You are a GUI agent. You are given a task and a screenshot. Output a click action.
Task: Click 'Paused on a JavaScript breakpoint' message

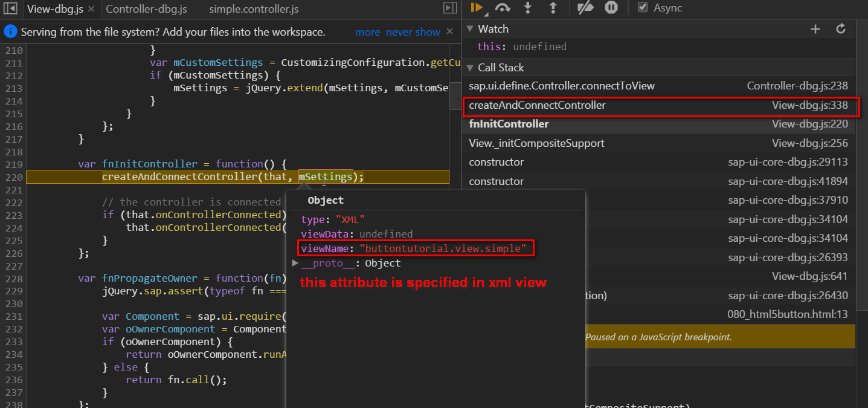[658, 337]
